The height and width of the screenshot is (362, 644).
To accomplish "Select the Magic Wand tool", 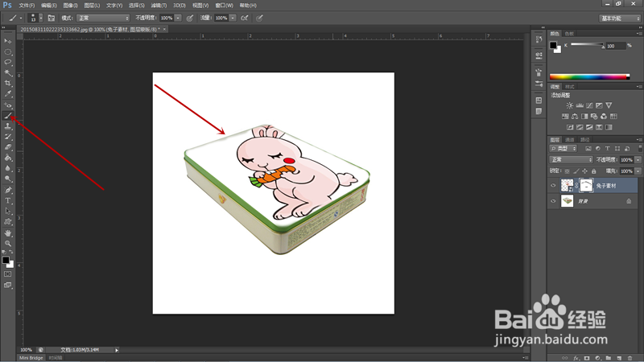I will 8,73.
